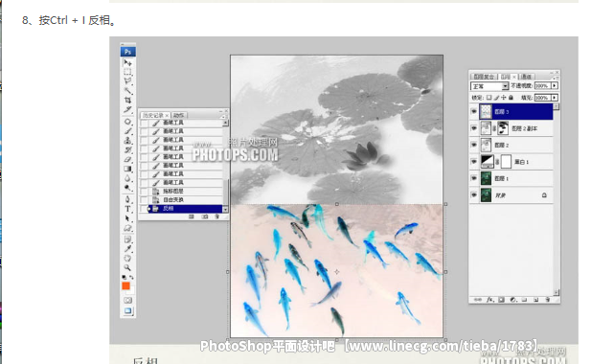Select the Blur tool

pos(127,178)
